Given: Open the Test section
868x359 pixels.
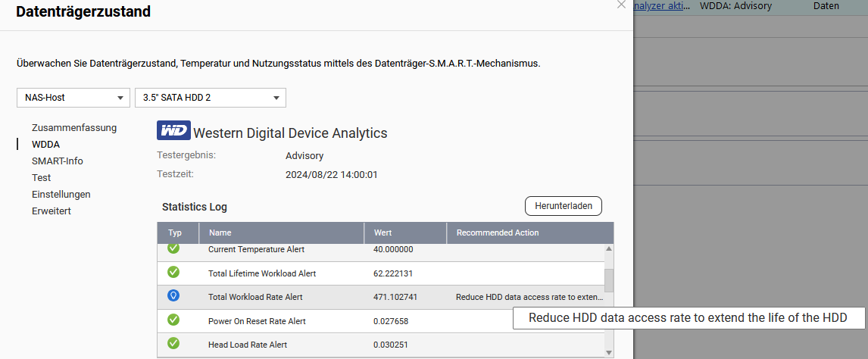Looking at the screenshot, I should click(42, 177).
